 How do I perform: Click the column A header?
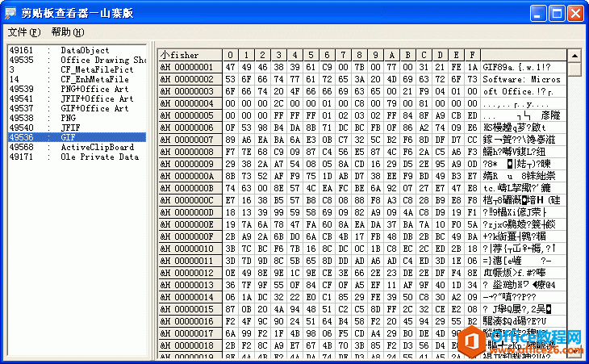[x=392, y=55]
